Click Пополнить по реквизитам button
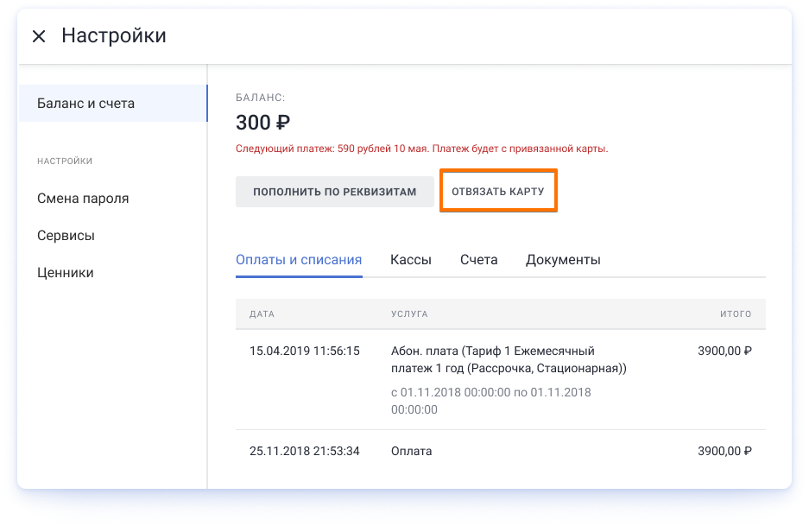This screenshot has width=809, height=532. pyautogui.click(x=334, y=192)
